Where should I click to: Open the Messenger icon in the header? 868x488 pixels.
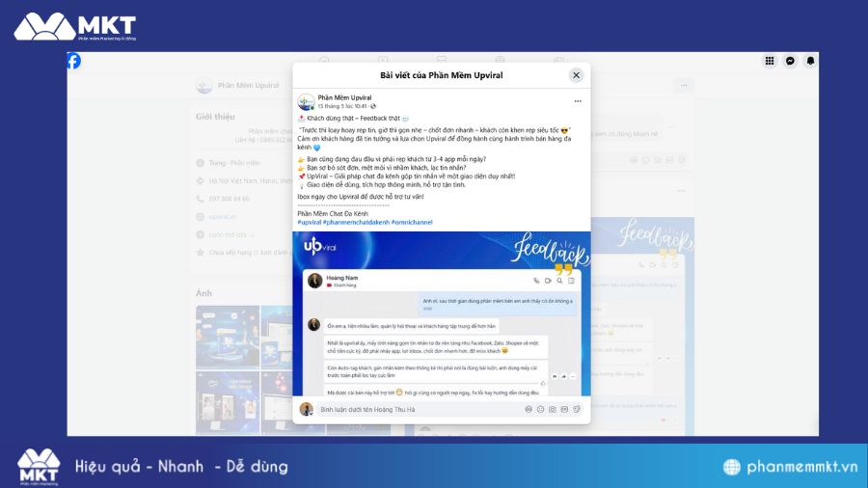pos(790,61)
